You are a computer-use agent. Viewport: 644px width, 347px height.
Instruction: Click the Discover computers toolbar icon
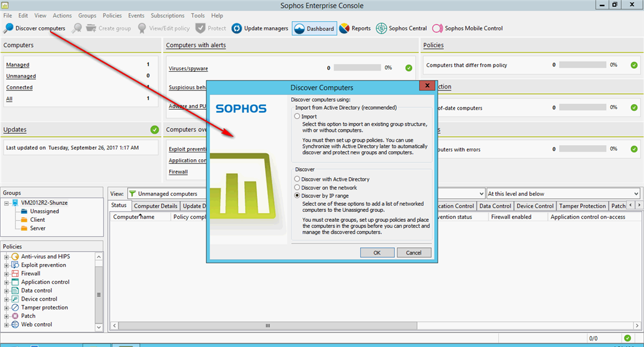[8, 28]
